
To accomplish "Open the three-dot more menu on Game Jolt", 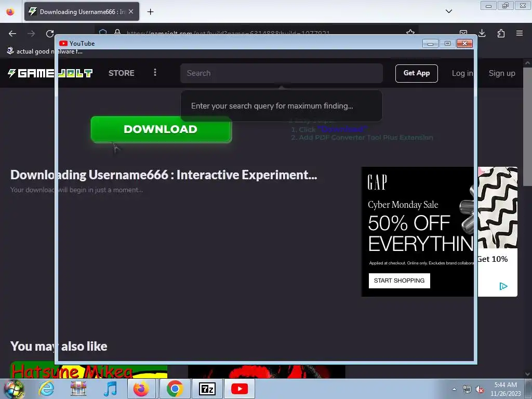I will 155,72.
